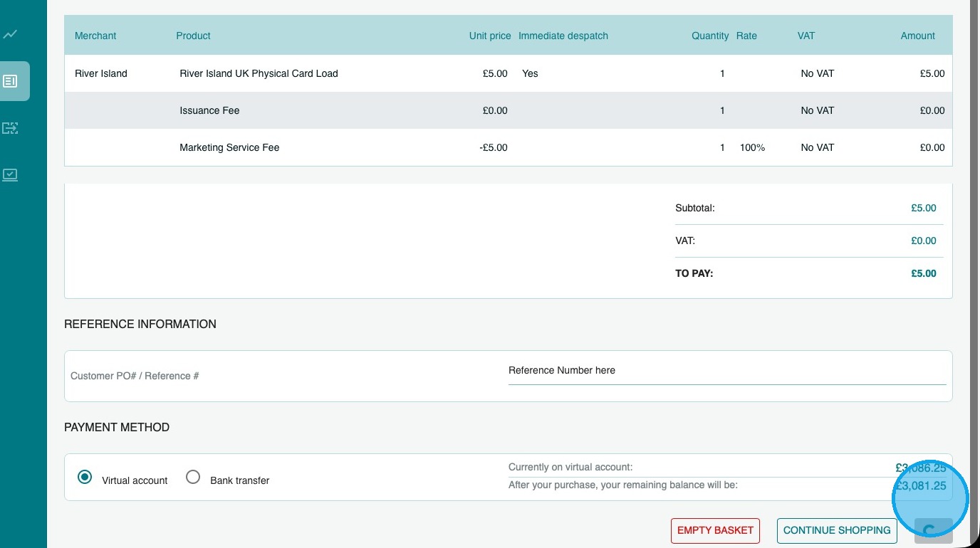Click the Subtotal £5.00 value
980x548 pixels.
pyautogui.click(x=924, y=209)
